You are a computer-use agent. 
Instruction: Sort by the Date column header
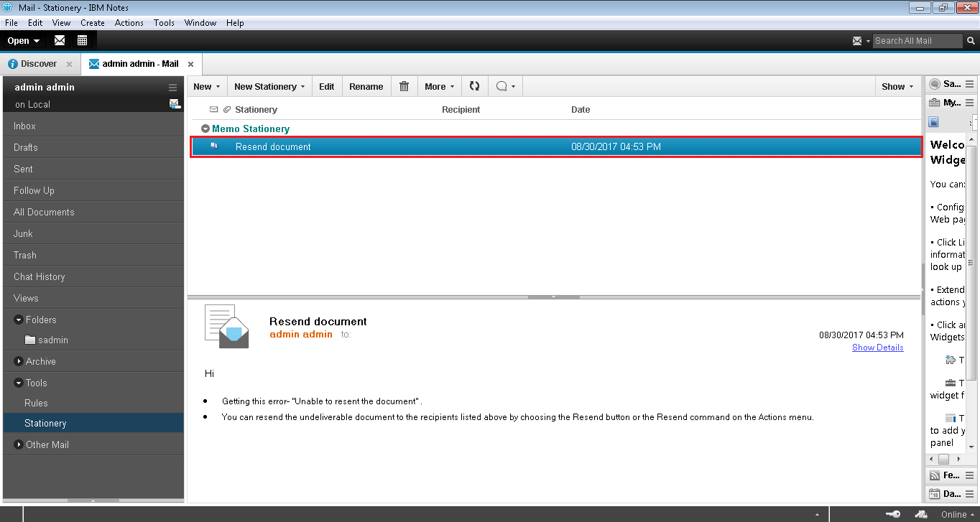coord(581,110)
